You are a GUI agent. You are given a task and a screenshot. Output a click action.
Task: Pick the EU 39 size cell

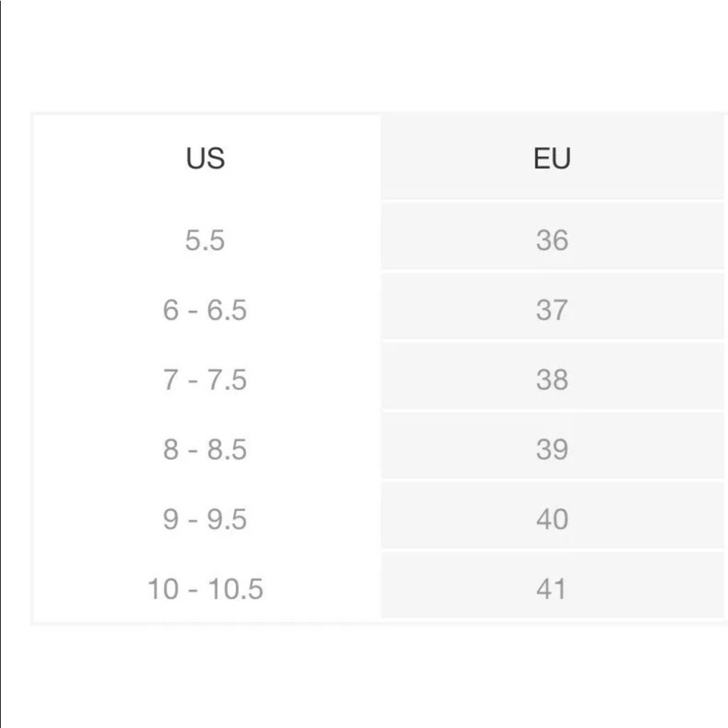552,446
